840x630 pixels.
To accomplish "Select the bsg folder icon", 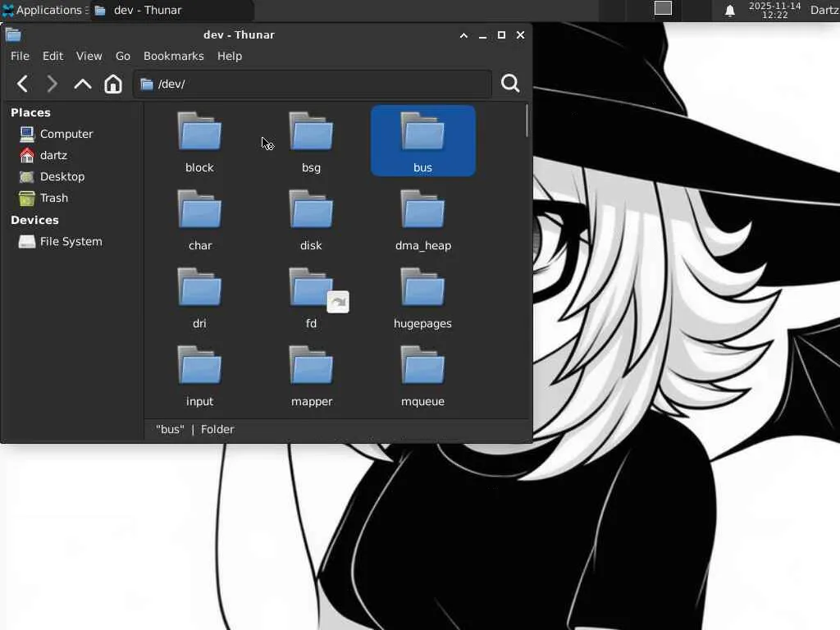I will pyautogui.click(x=311, y=131).
